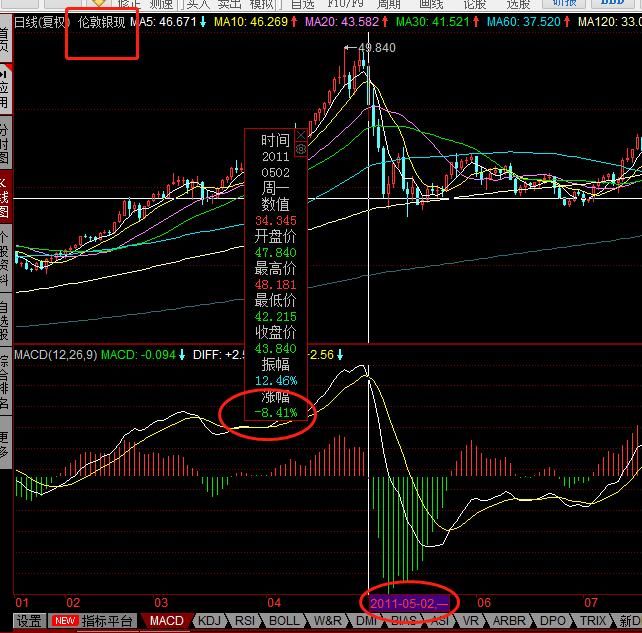Click the 最低价 42.215 value in popup
Image resolution: width=642 pixels, height=633 pixels.
tap(276, 316)
